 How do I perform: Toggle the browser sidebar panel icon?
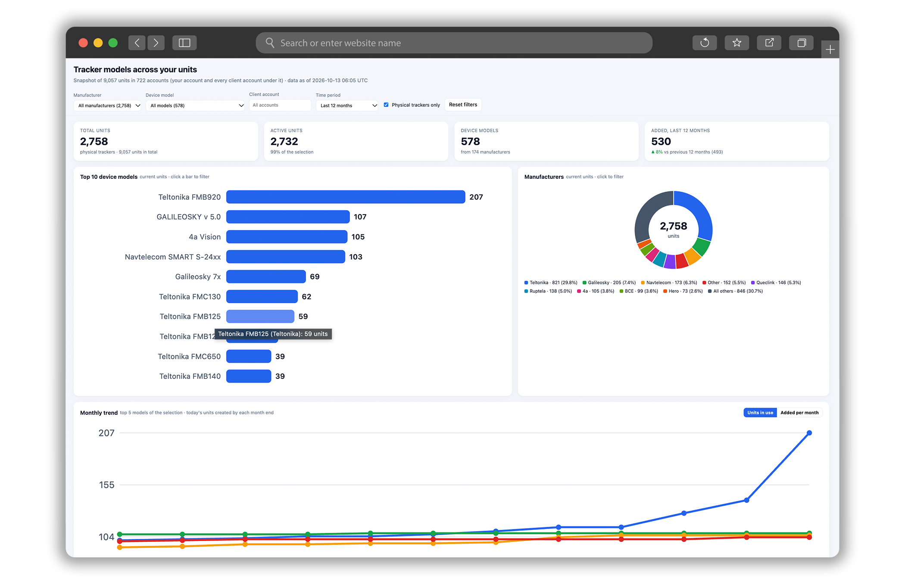click(184, 43)
